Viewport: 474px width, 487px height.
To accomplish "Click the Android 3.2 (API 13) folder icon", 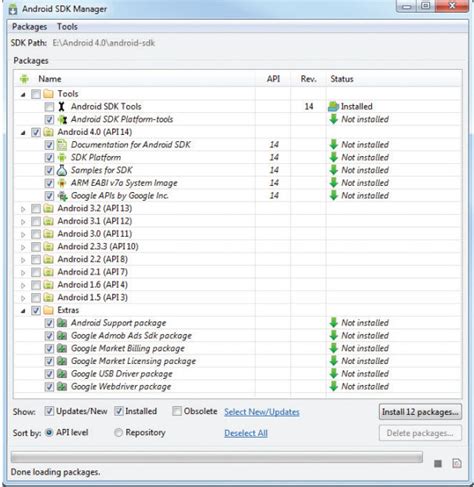I will 49,209.
